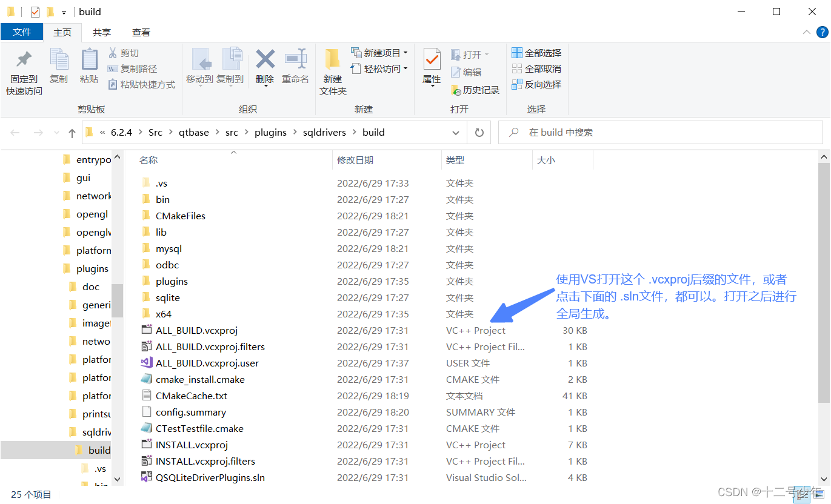Screen dimensions: 831x504
Task: Select the mysql folder icon in file list
Action: click(145, 248)
